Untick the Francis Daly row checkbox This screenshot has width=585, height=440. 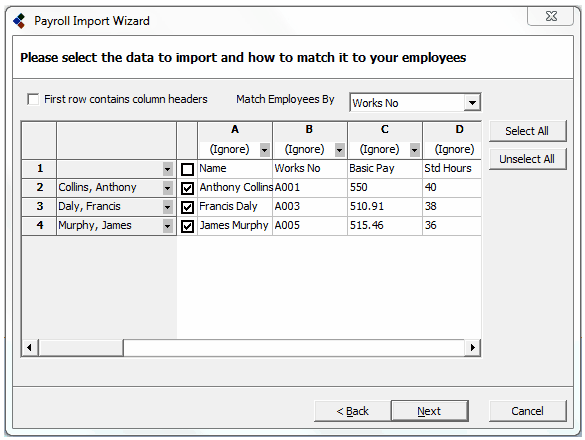[x=187, y=207]
